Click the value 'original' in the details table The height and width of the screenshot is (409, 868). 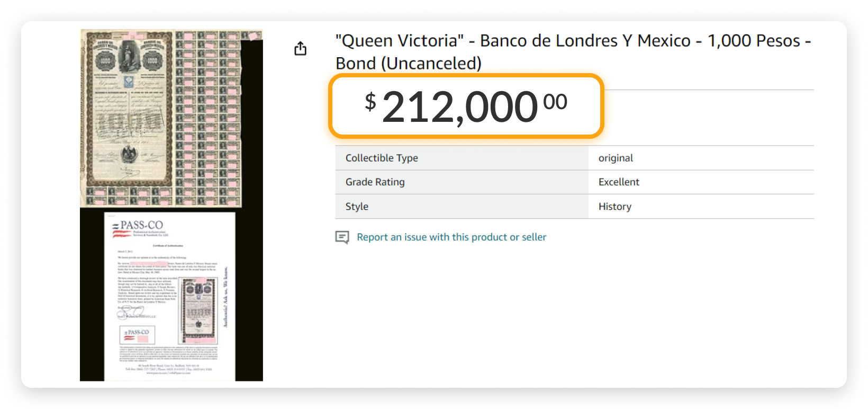coord(616,157)
